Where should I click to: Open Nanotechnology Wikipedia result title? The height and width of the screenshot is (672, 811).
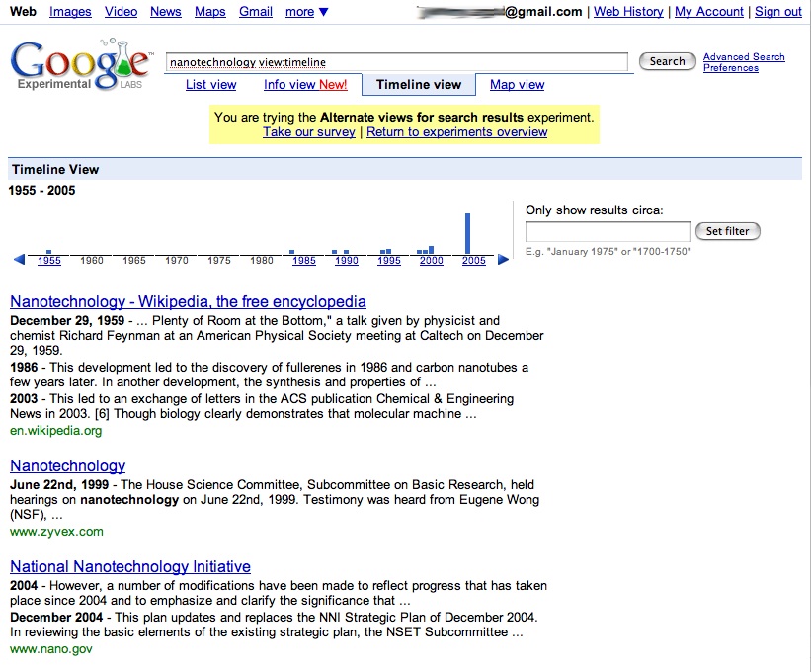188,301
